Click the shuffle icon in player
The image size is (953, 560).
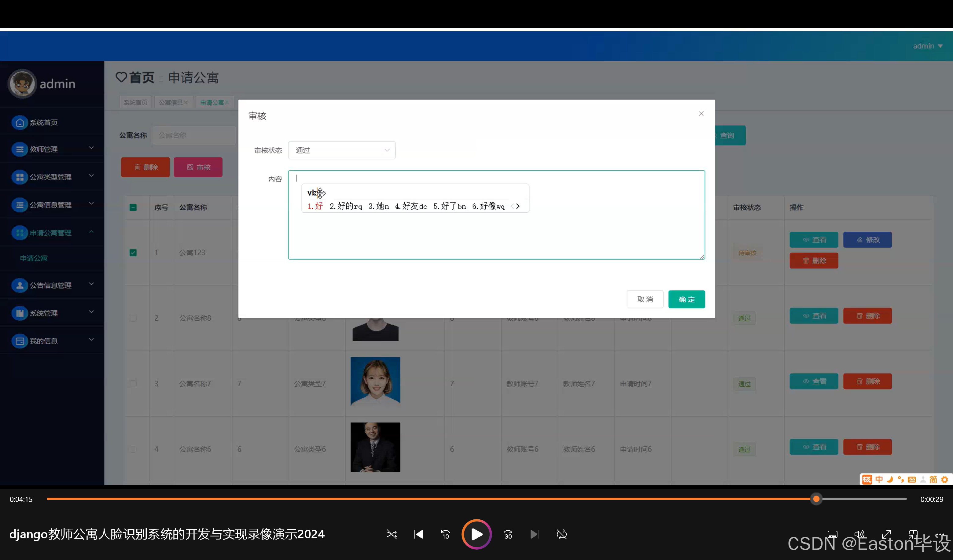point(392,534)
